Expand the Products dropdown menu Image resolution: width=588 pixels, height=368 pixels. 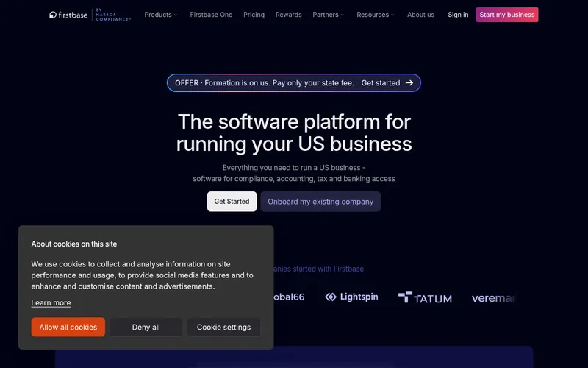[160, 15]
